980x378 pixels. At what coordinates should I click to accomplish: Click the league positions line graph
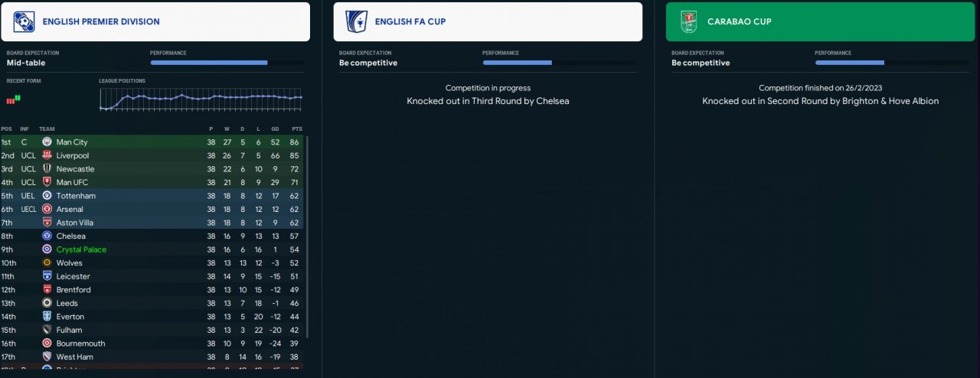(x=201, y=99)
